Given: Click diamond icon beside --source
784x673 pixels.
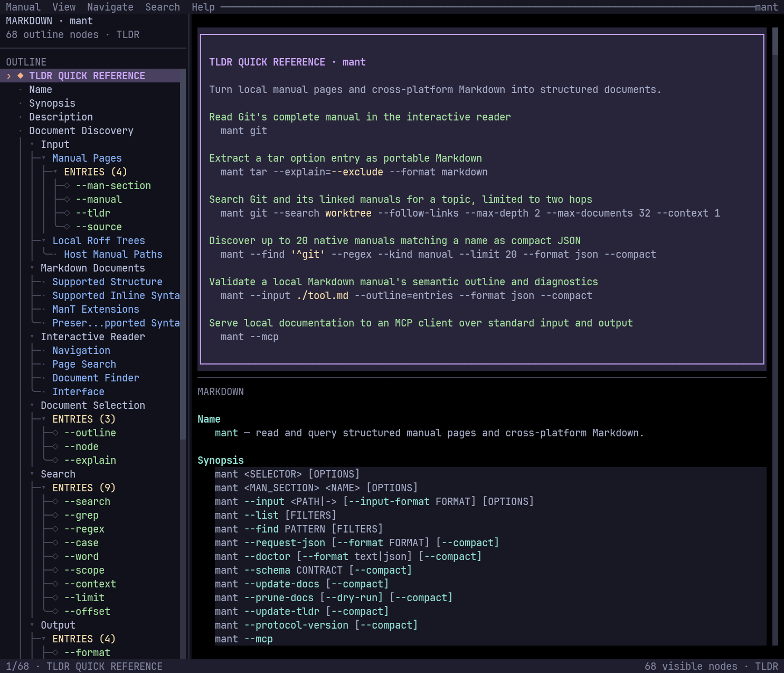Looking at the screenshot, I should click(x=67, y=227).
